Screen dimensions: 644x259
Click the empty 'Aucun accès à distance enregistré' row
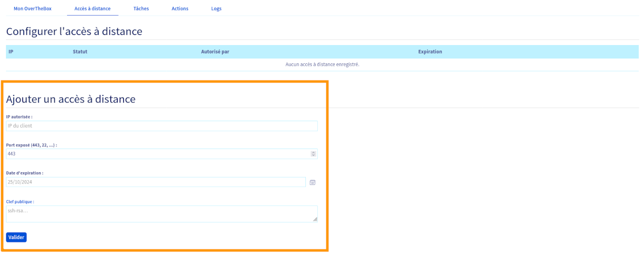pos(322,64)
